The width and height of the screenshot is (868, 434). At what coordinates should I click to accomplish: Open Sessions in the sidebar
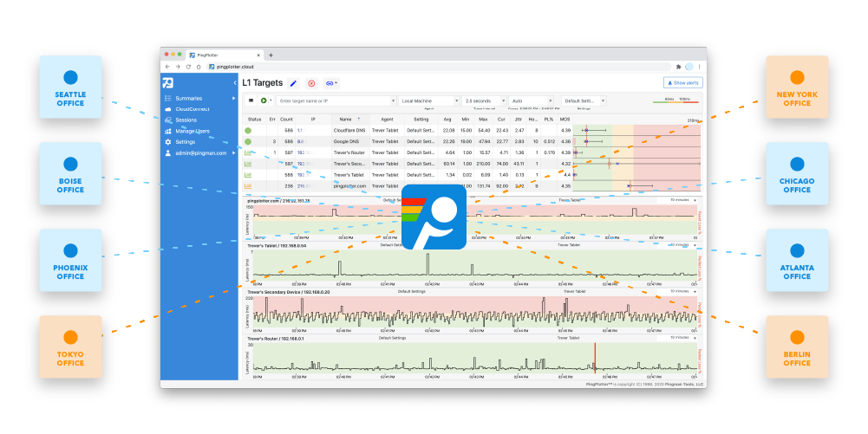[186, 120]
